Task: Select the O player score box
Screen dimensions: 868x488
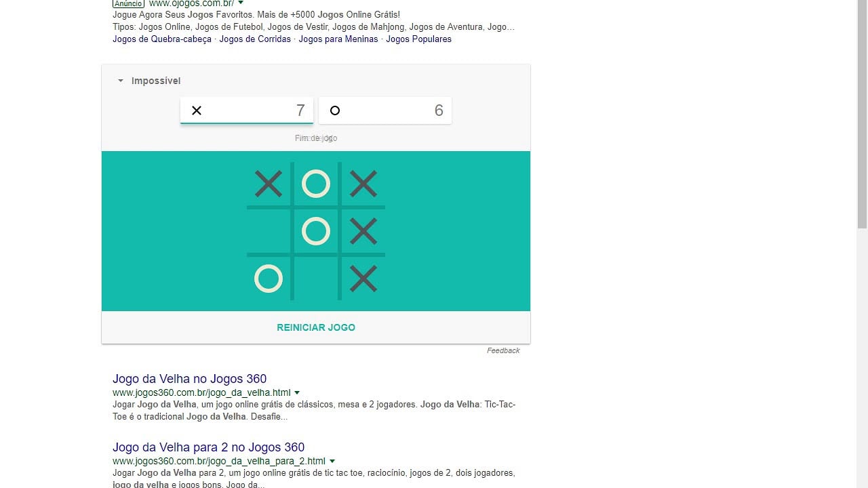Action: pos(385,110)
